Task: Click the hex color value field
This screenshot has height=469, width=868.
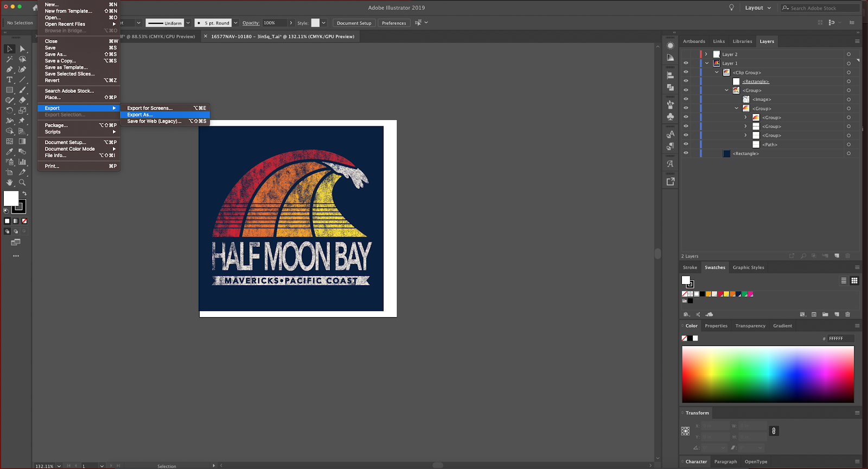Action: [x=840, y=338]
